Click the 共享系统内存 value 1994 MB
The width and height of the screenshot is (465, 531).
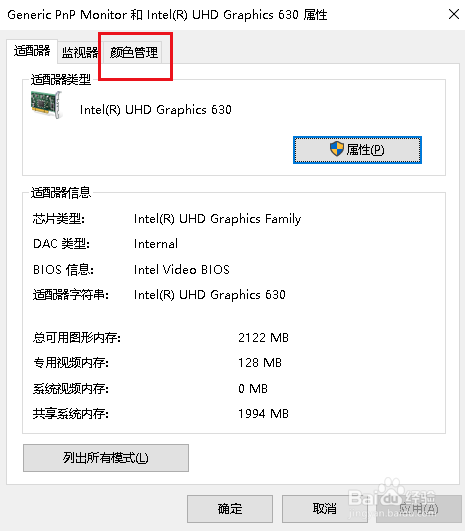point(263,413)
